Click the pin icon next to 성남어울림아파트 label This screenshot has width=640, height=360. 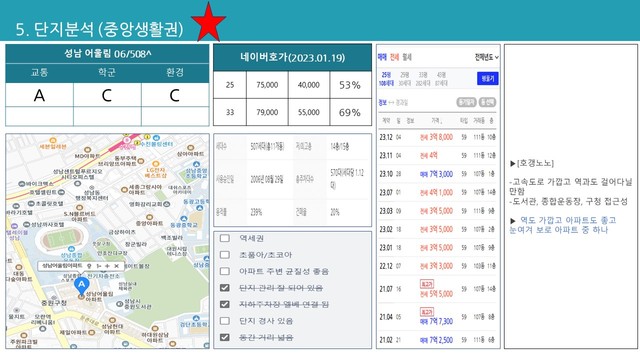[x=89, y=266]
